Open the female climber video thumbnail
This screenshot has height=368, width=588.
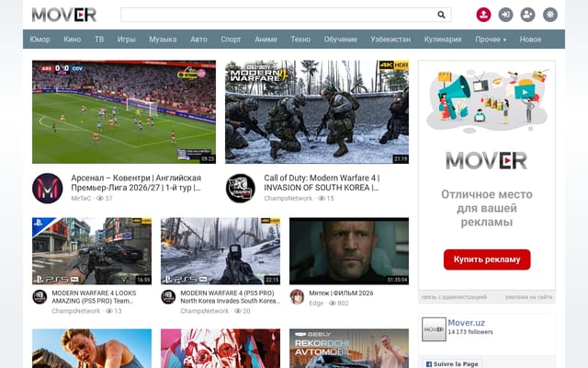click(92, 349)
